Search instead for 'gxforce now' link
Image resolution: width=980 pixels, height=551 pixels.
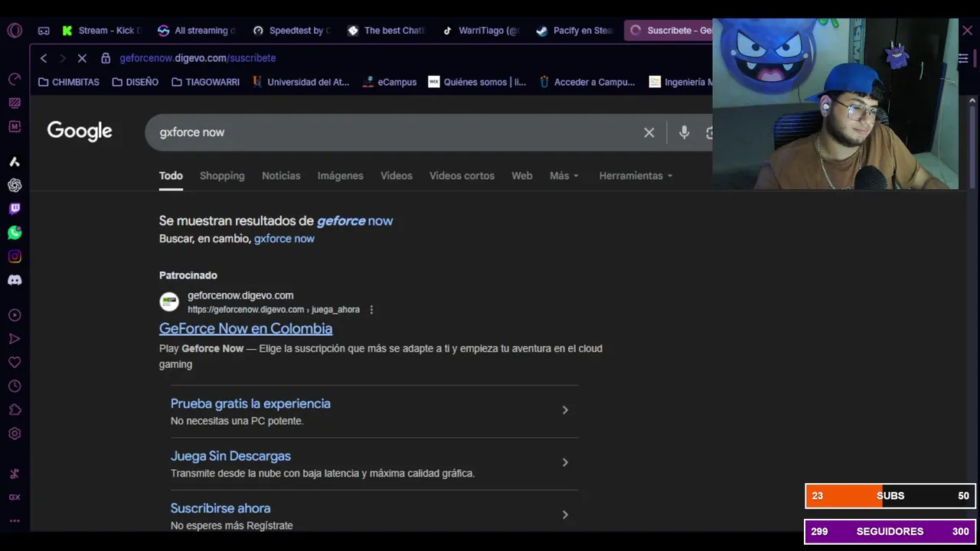coord(284,239)
